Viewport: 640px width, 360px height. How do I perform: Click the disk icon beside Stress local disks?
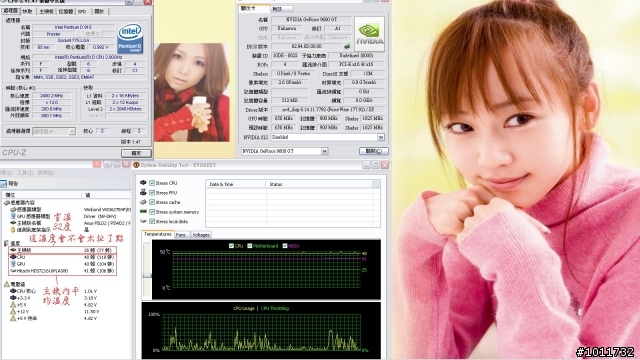click(x=143, y=221)
